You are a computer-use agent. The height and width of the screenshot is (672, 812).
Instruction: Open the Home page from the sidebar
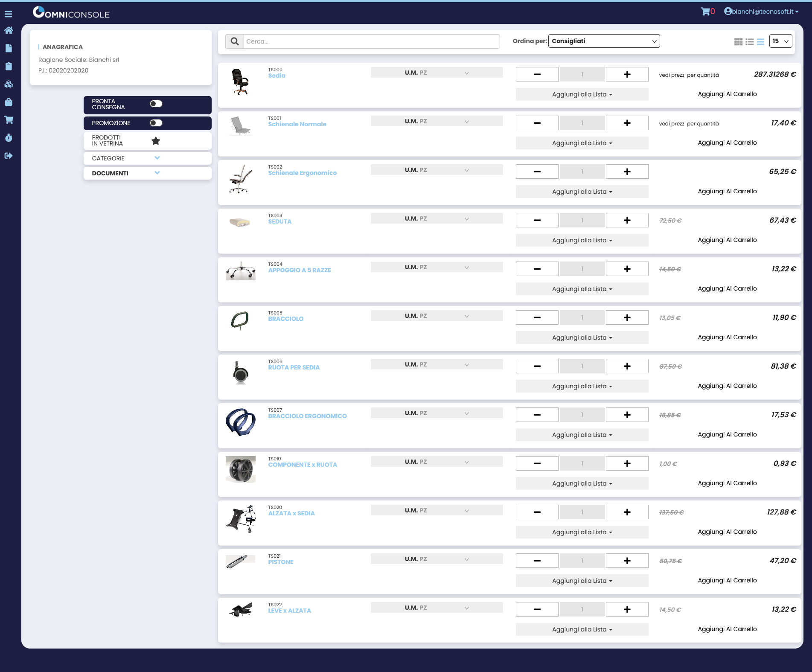(9, 30)
